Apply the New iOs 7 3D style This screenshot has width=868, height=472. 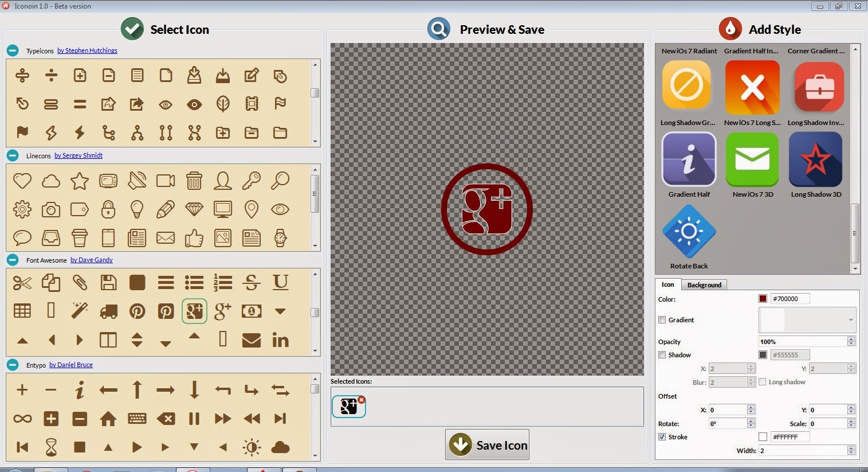coord(752,159)
